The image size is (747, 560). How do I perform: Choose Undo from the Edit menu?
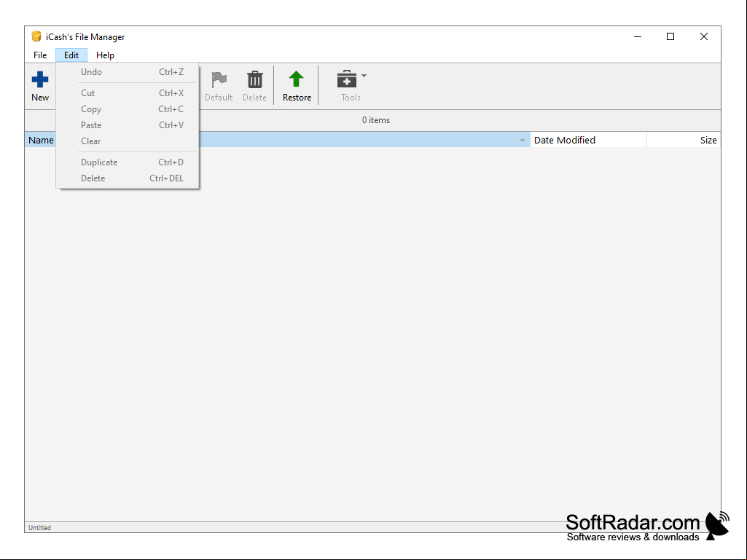pyautogui.click(x=128, y=72)
